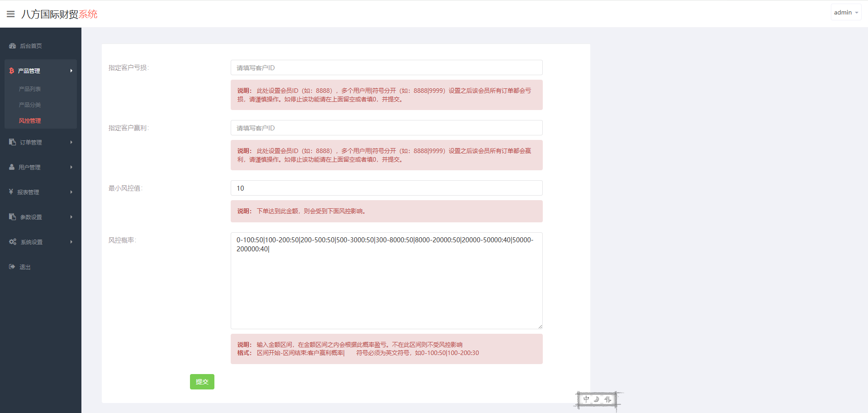Expand the 参数设置 menu arrow

71,217
